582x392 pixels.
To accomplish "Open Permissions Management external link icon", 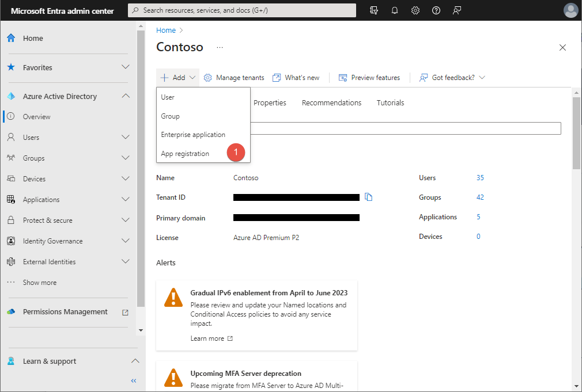I will pos(125,311).
